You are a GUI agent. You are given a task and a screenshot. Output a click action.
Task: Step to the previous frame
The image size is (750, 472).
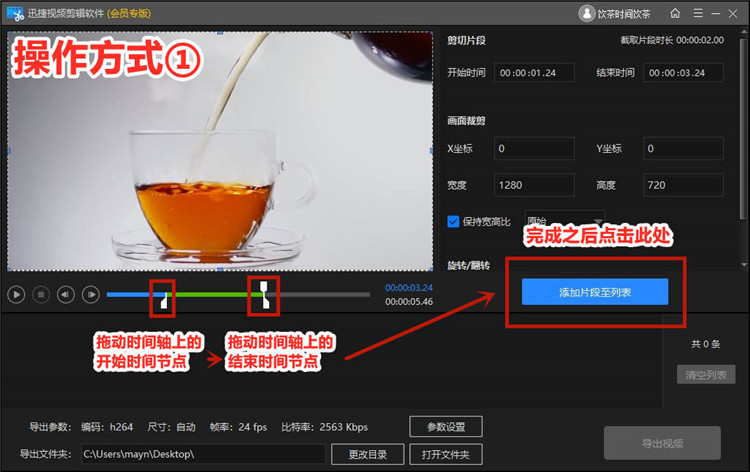pos(66,295)
